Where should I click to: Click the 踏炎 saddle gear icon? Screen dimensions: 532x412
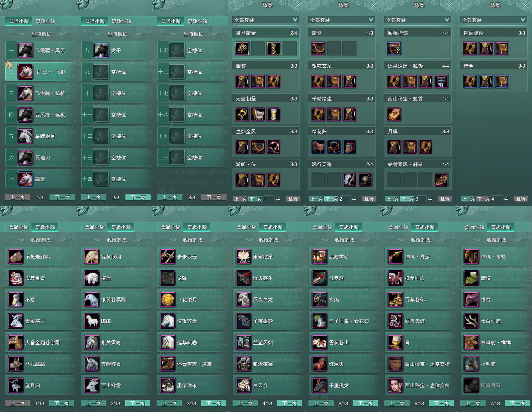318,49
